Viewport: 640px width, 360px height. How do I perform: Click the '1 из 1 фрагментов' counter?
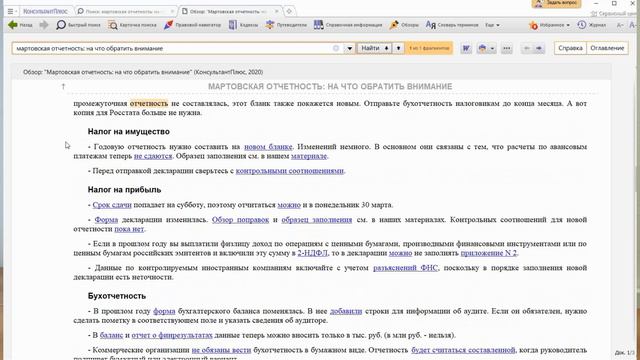tap(429, 48)
